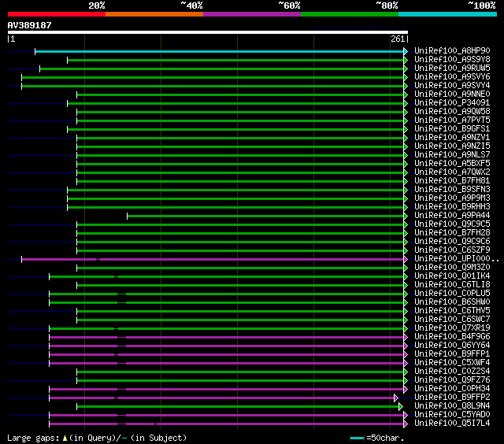This screenshot has height=444, width=504.
Task: Select hit UniRef100_A8HP90
Action: click(452, 50)
